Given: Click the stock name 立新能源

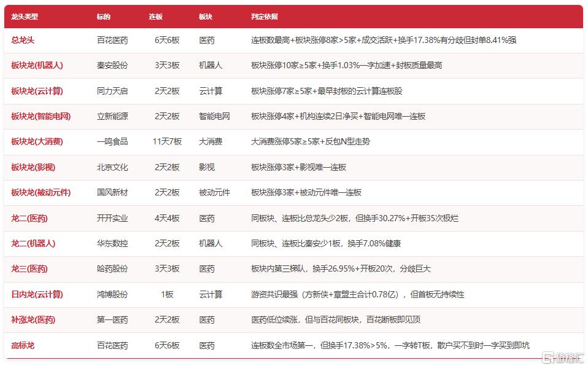Looking at the screenshot, I should coord(112,116).
